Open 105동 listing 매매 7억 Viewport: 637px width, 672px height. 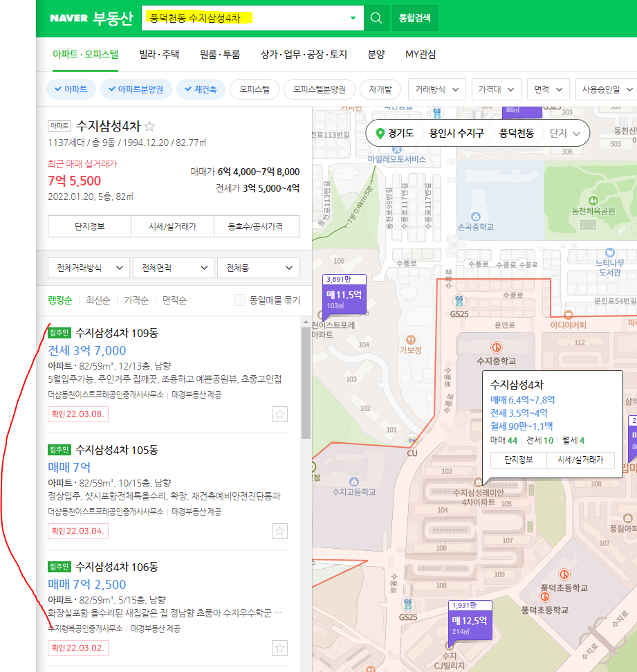point(69,468)
